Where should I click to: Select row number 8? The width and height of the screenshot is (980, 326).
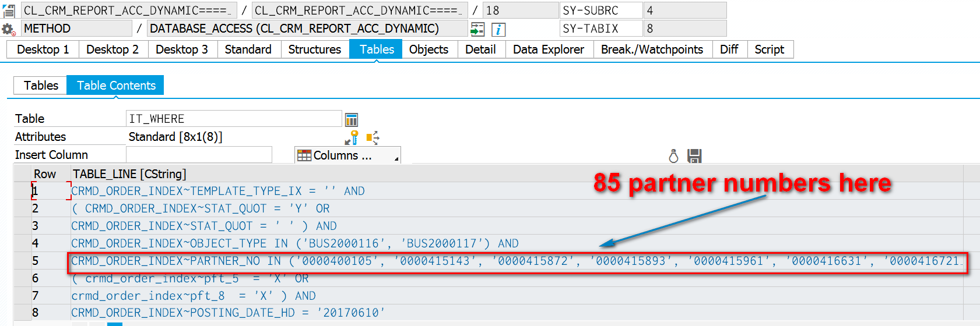(51, 313)
